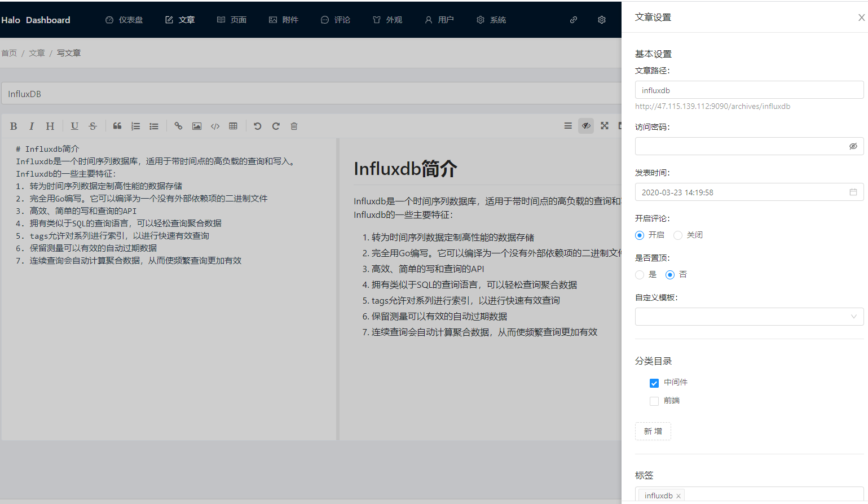Viewport: 868px width, 504px height.
Task: Open the 外观 menu
Action: [387, 20]
